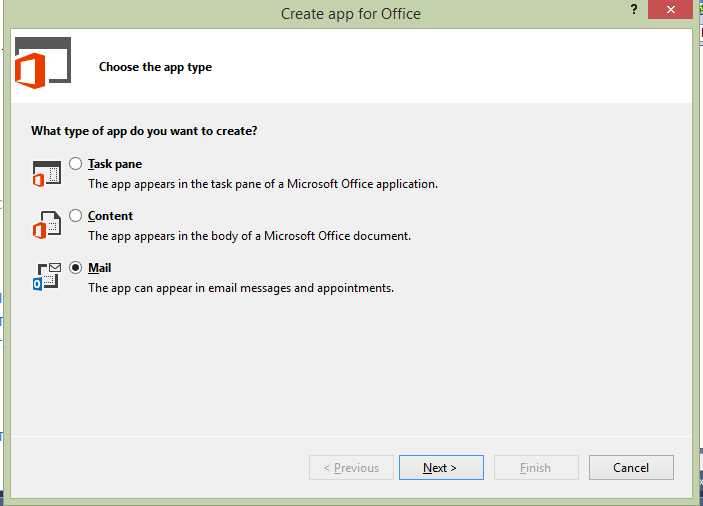The width and height of the screenshot is (703, 506).
Task: Select the Task pane radio button
Action: [75, 164]
